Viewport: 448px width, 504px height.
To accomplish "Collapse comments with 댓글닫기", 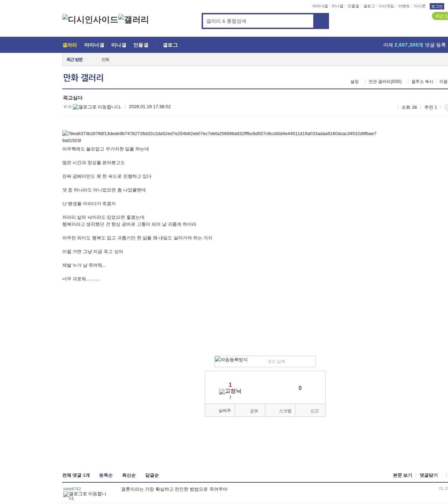I will pyautogui.click(x=429, y=475).
